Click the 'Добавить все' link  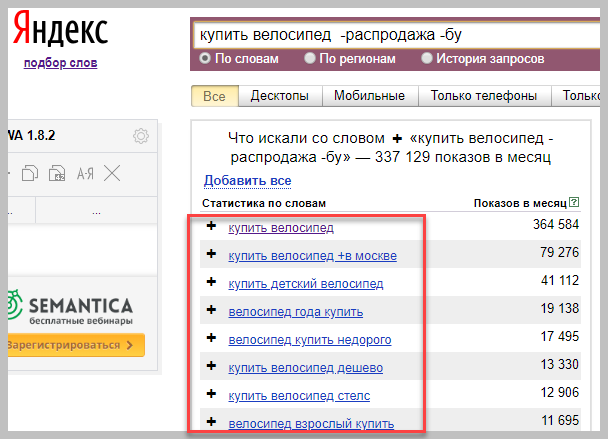tap(247, 181)
